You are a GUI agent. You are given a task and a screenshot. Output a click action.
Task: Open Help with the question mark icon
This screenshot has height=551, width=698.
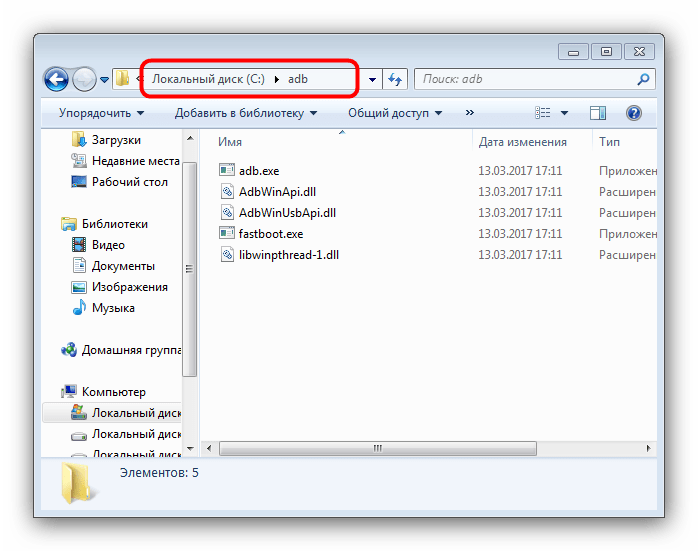click(633, 113)
